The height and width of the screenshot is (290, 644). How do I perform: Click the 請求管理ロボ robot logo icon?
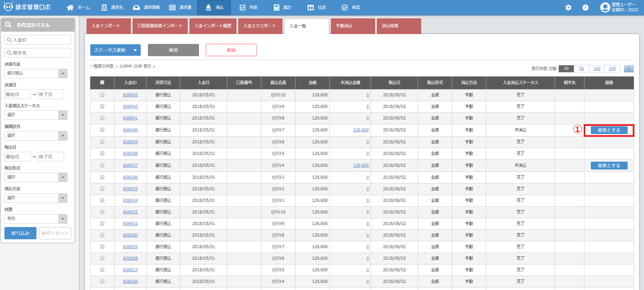pyautogui.click(x=8, y=6)
